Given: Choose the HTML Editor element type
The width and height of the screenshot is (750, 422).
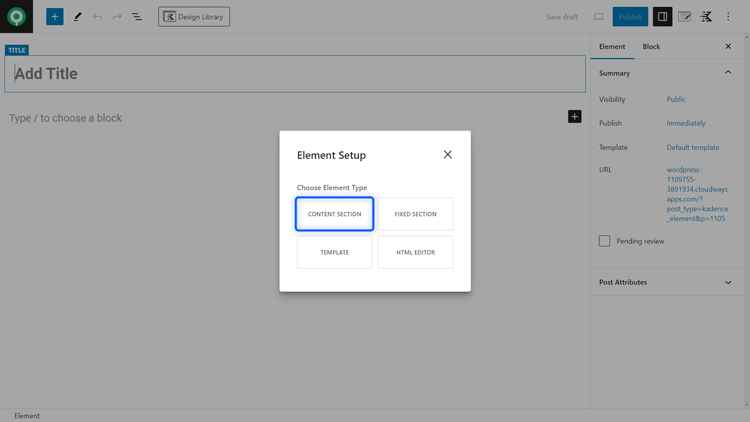Looking at the screenshot, I should tap(415, 252).
